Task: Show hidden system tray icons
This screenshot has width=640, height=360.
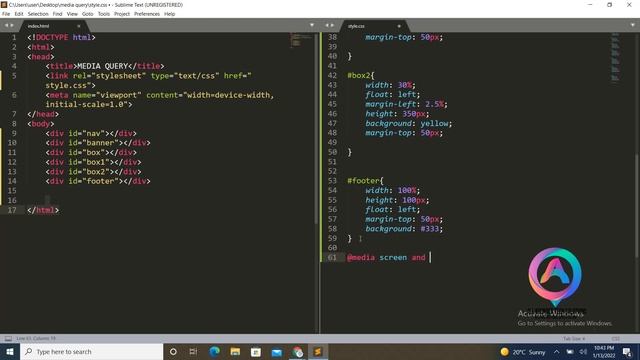Action: 556,351
